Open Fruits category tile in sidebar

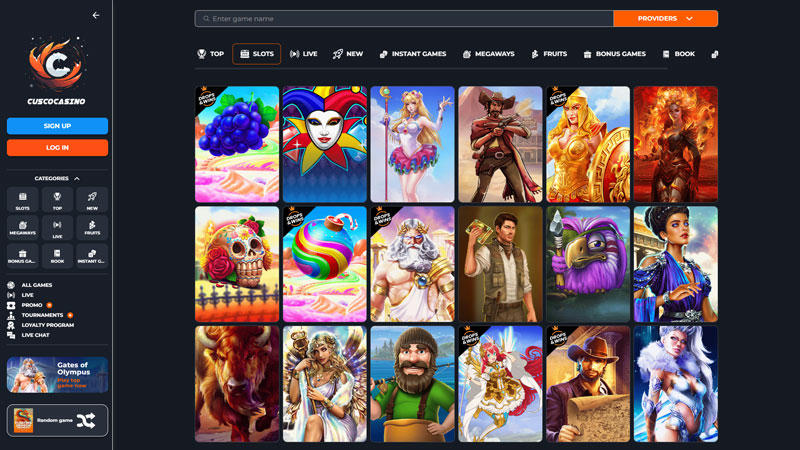click(x=92, y=228)
